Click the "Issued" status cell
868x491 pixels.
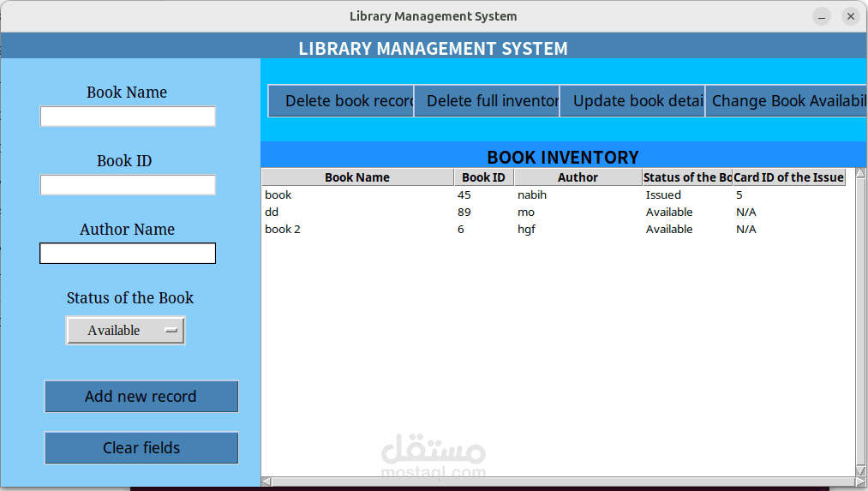pos(663,195)
